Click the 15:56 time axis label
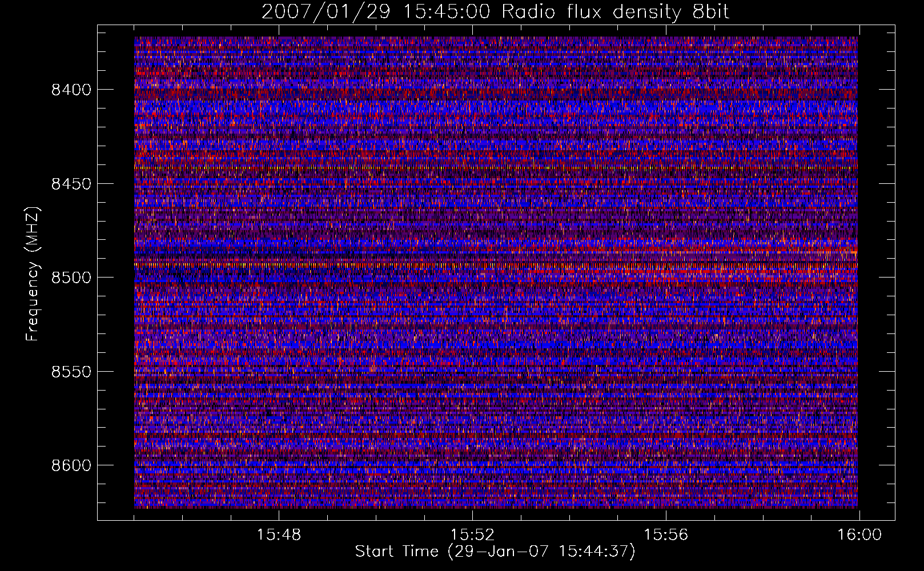 666,535
